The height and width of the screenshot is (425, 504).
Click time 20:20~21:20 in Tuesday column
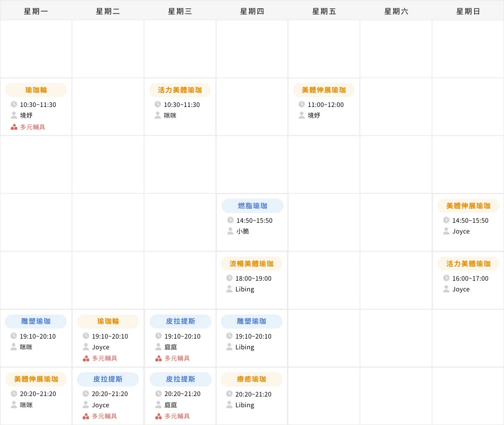[x=110, y=394]
